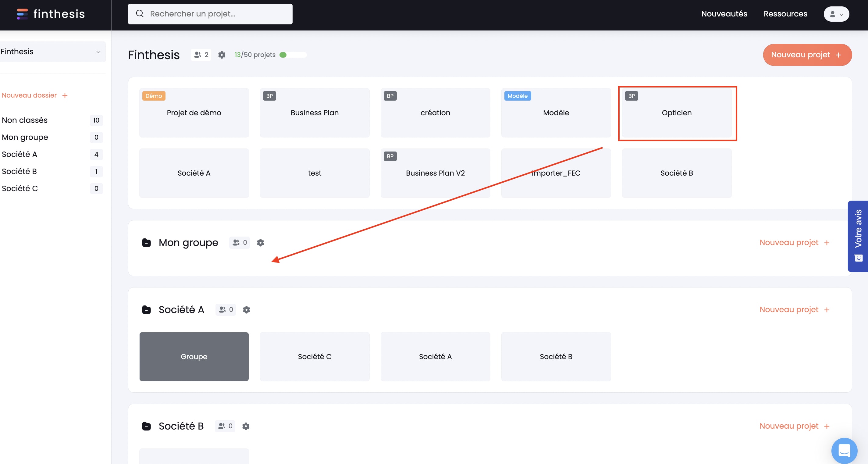Click Mon groupe members badge
This screenshot has height=464, width=868.
tap(240, 242)
